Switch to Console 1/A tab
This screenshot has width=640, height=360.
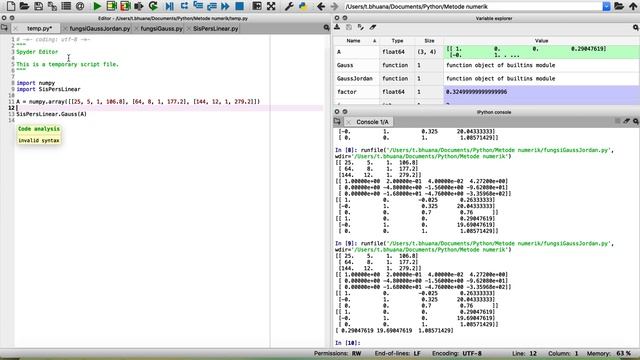(x=372, y=122)
